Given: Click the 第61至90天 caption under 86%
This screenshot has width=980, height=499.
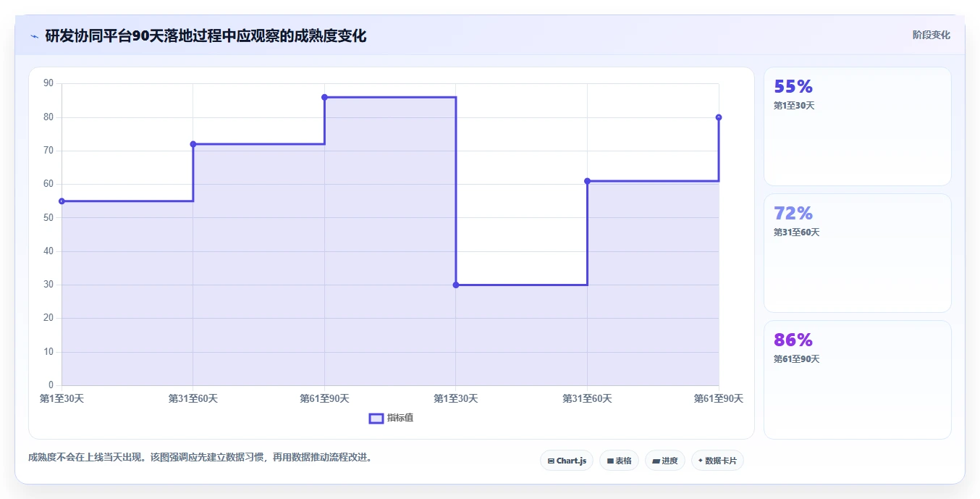Looking at the screenshot, I should pos(797,359).
